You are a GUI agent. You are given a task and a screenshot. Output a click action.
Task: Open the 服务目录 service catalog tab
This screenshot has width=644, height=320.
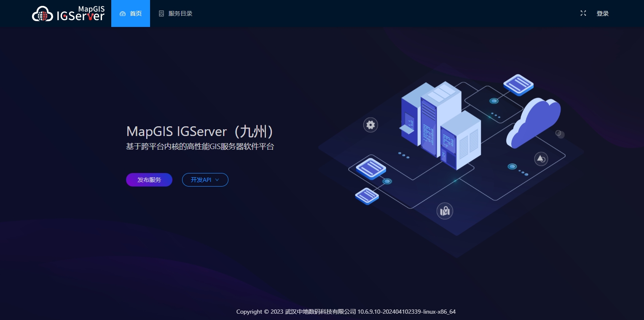point(175,13)
